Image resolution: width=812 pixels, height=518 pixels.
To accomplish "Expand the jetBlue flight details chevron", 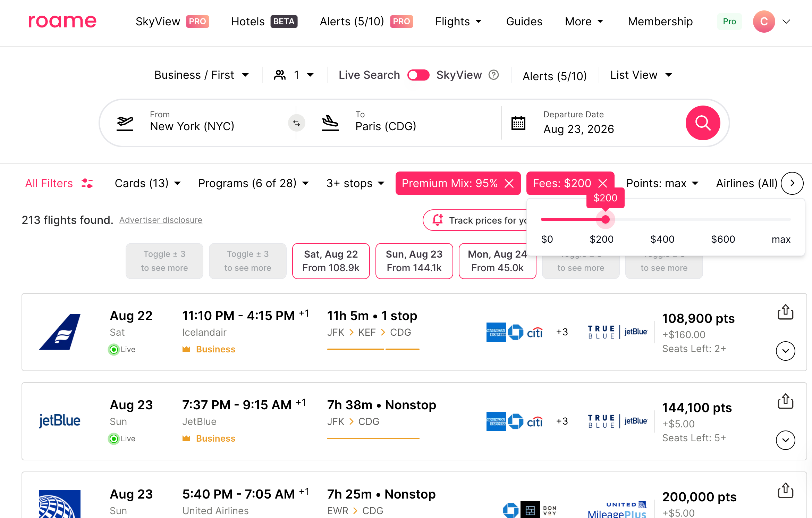I will coord(786,440).
